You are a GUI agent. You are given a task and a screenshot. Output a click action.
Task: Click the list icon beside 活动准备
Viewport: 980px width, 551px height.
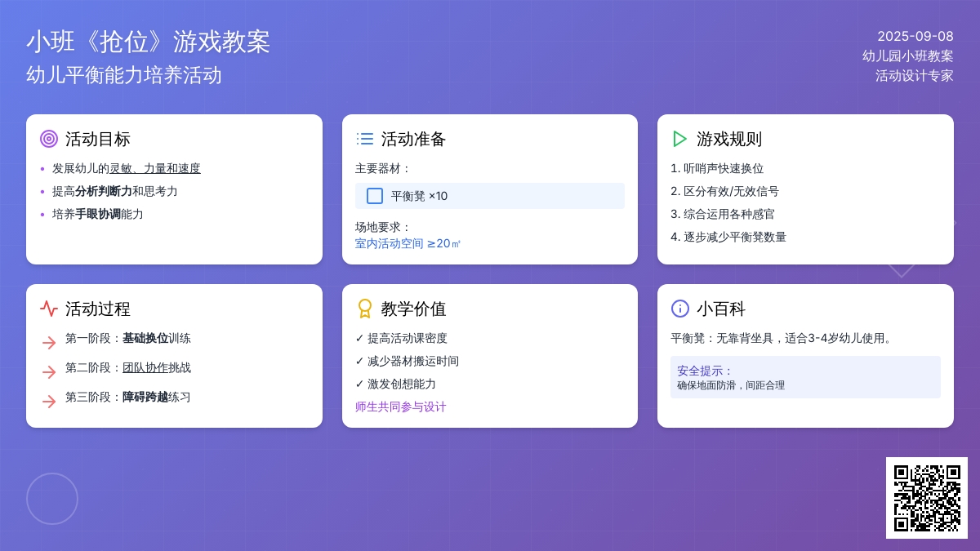(365, 139)
